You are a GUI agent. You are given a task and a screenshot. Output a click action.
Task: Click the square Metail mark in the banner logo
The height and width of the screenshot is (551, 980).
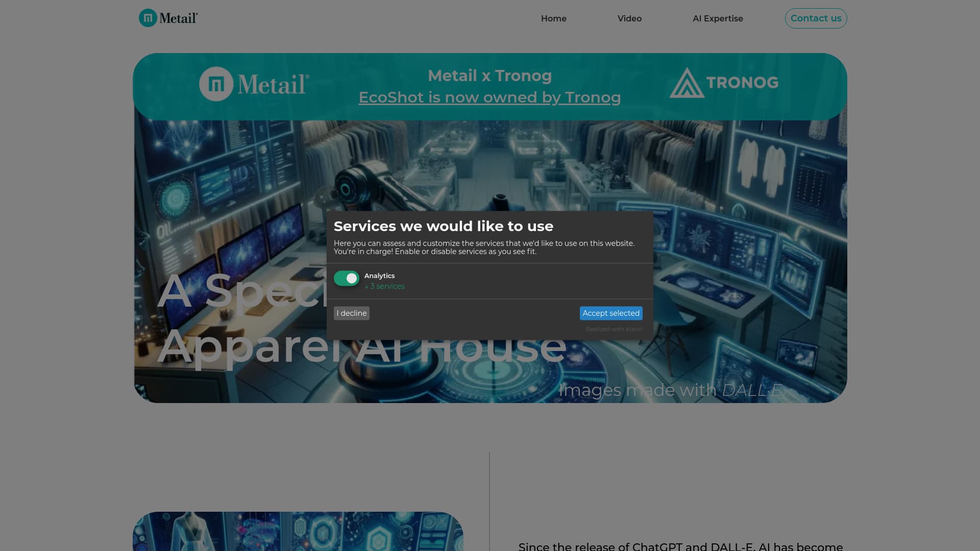[217, 84]
